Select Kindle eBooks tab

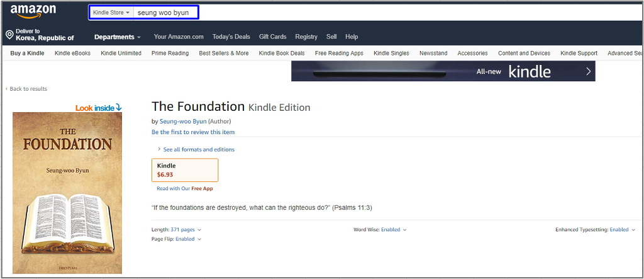pos(72,53)
